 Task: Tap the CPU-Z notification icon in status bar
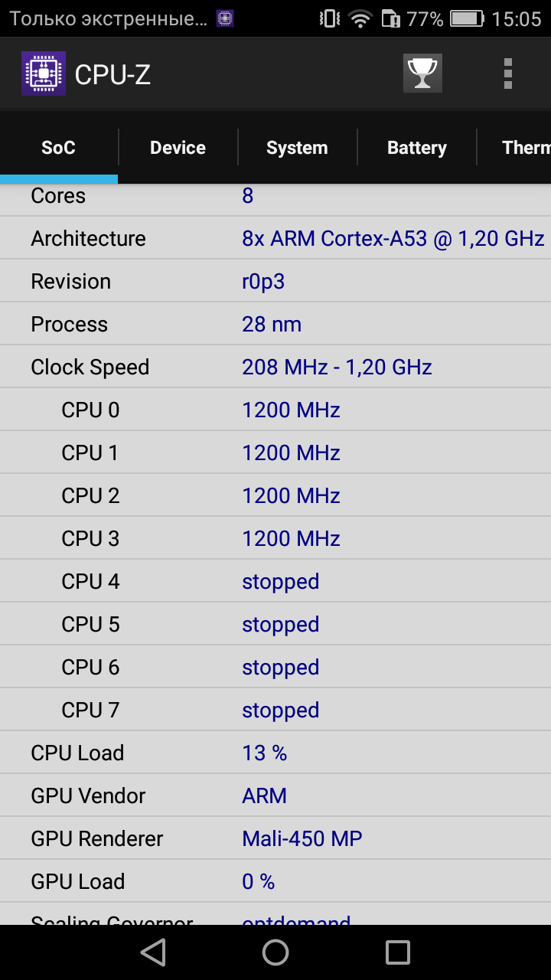(x=224, y=18)
